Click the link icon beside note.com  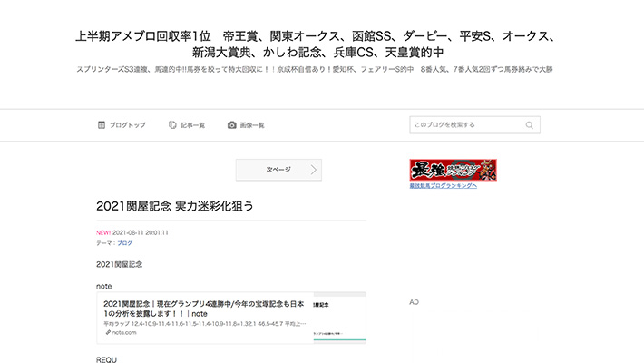(108, 333)
